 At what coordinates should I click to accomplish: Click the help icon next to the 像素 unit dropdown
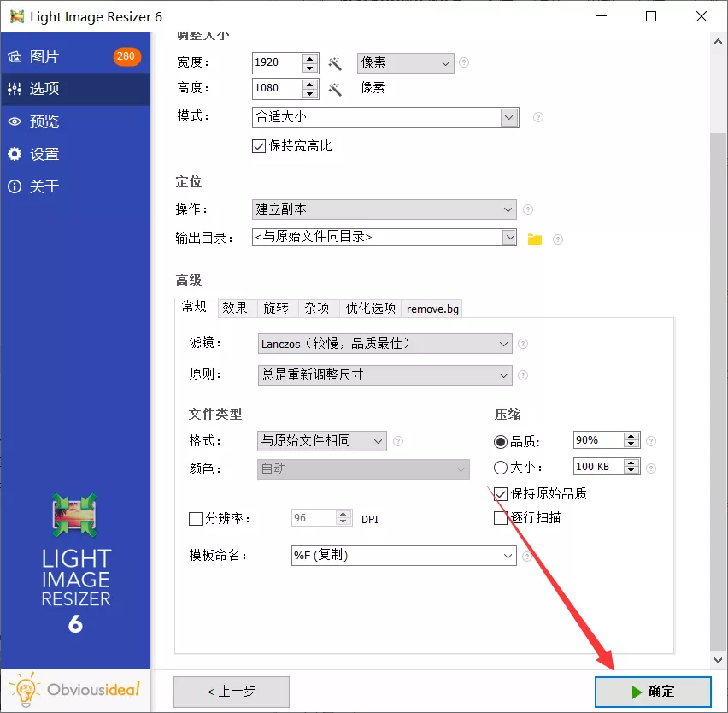pyautogui.click(x=464, y=62)
